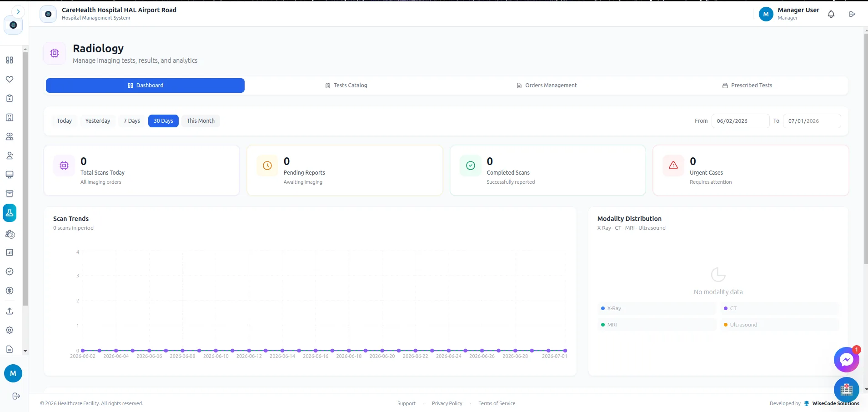Image resolution: width=868 pixels, height=412 pixels.
Task: Open the notifications bell
Action: point(831,14)
